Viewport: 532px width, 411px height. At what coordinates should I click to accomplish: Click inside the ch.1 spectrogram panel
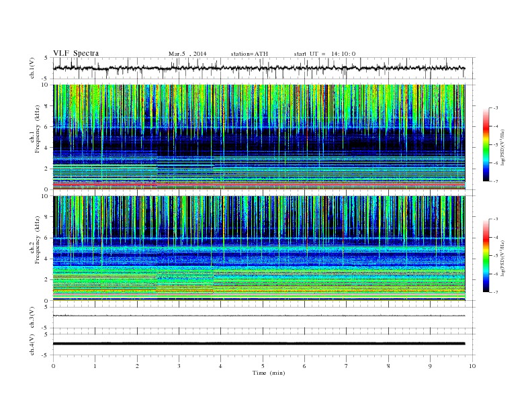tap(259, 137)
